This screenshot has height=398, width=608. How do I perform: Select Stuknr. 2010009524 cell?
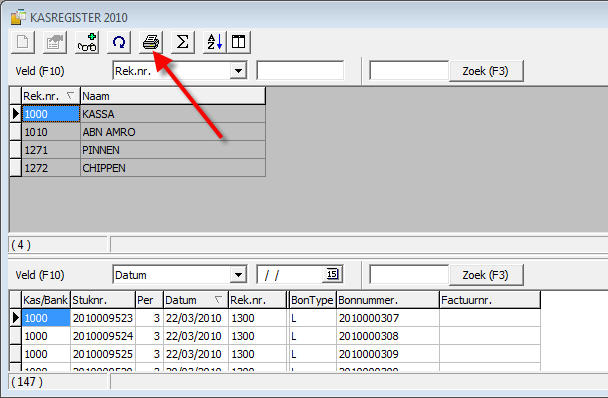(x=103, y=336)
